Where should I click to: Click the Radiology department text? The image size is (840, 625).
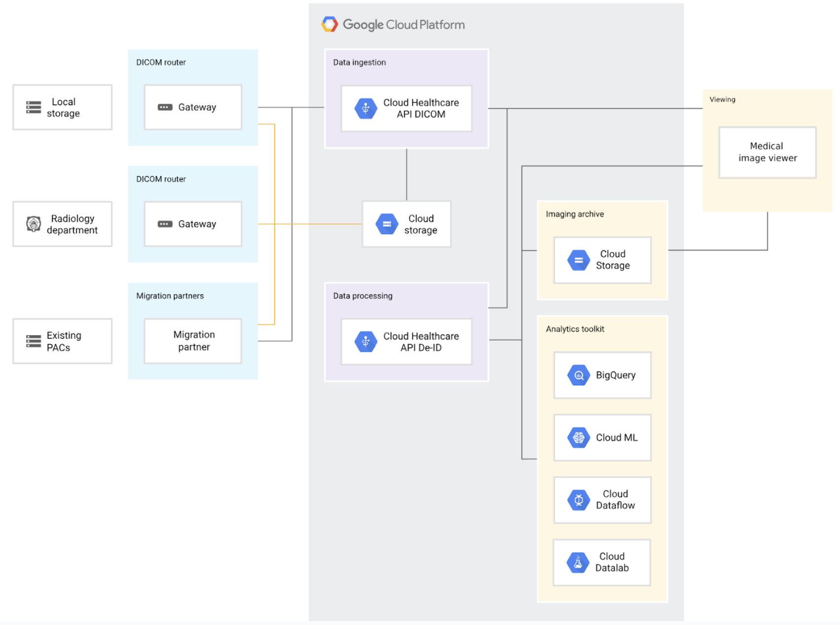point(72,224)
